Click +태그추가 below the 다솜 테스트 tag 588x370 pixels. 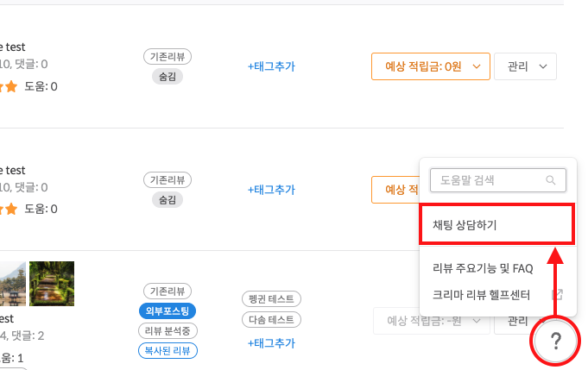[271, 343]
